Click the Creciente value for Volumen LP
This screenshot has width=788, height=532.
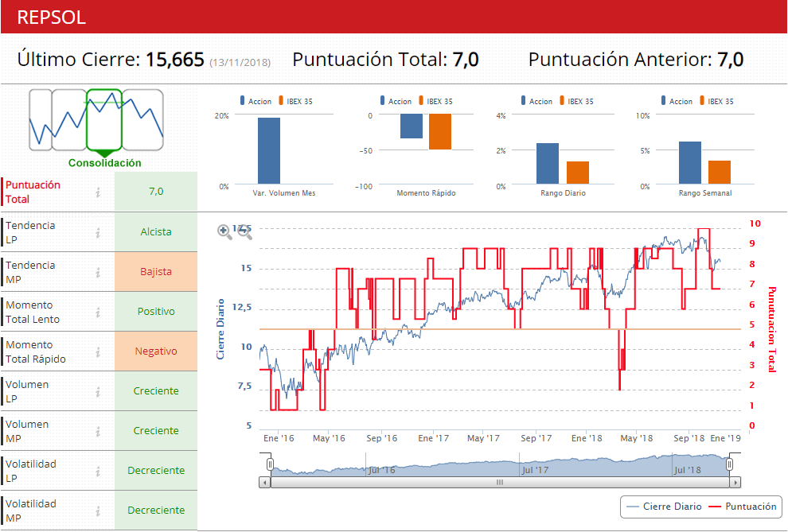tap(156, 391)
